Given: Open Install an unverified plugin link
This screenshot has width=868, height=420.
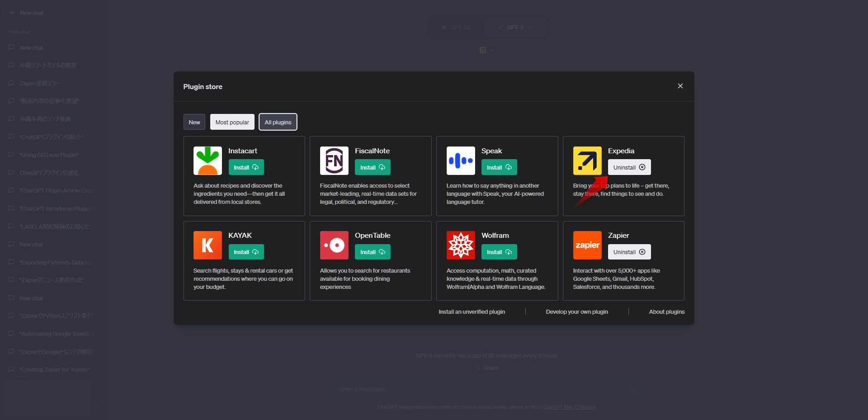Looking at the screenshot, I should click(472, 311).
